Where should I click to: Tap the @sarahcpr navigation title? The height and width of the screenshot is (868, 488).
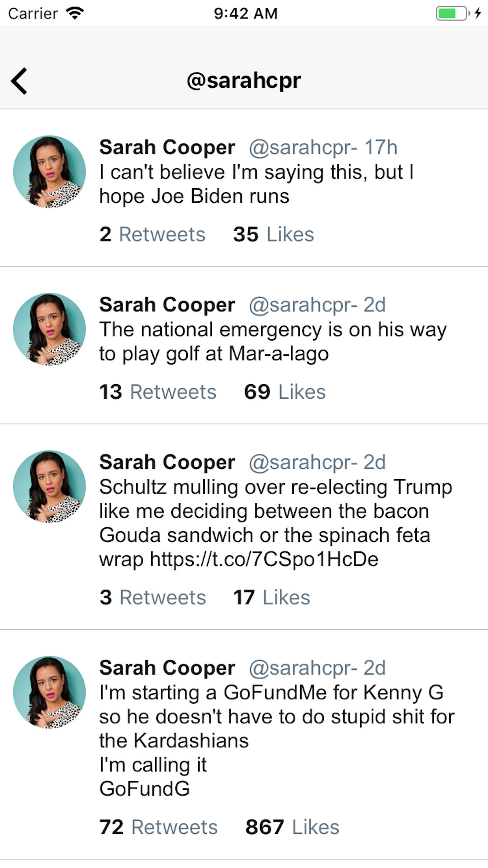tap(244, 81)
